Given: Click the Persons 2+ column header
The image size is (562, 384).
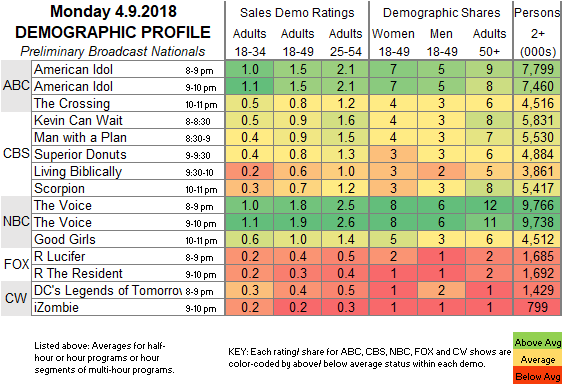Looking at the screenshot, I should click(x=537, y=32).
